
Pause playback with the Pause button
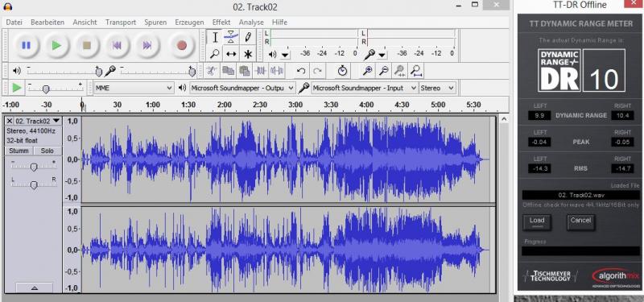tap(27, 45)
